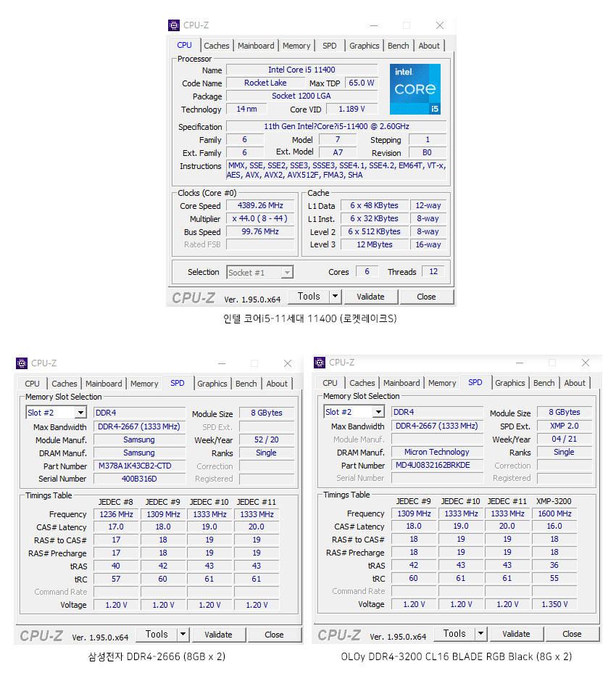
Task: Click Package value Socket 1200 LGA
Action: coord(301,96)
